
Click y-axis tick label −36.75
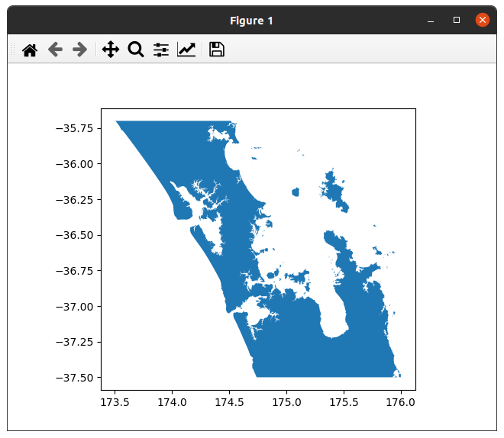[74, 271]
